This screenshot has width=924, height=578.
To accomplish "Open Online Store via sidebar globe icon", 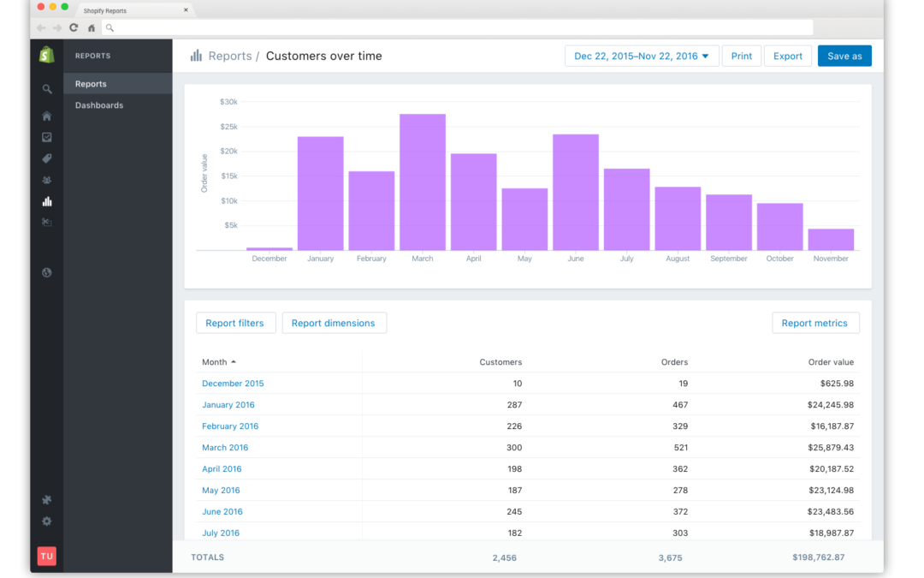I will click(x=46, y=272).
